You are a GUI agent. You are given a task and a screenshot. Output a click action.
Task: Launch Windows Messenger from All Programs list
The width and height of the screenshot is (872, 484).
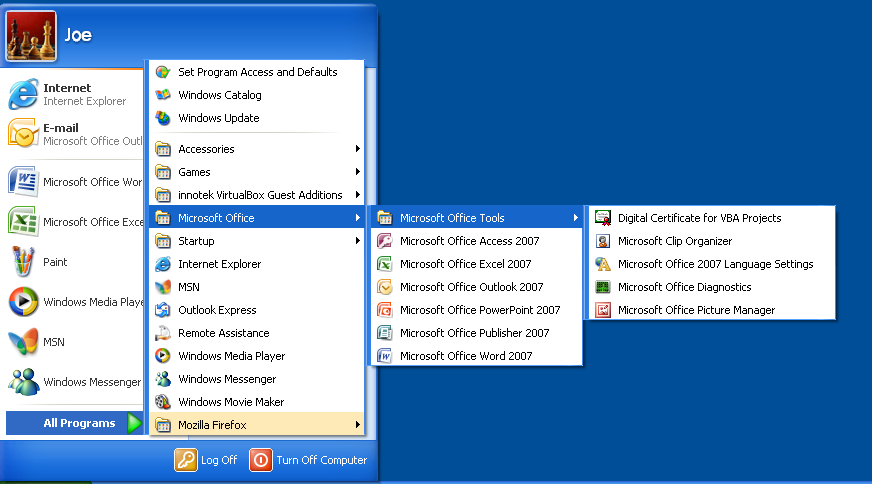(256, 379)
